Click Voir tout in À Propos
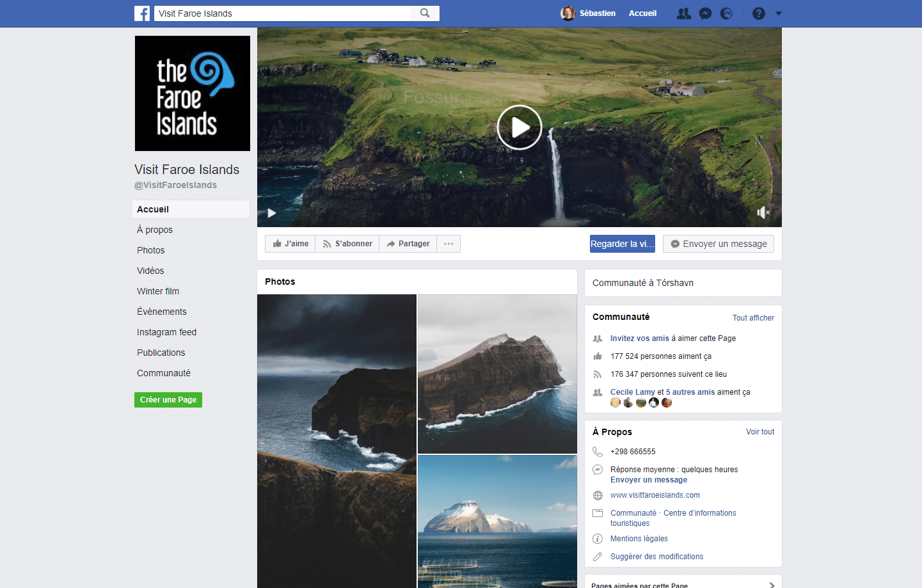This screenshot has width=922, height=588. click(x=760, y=432)
